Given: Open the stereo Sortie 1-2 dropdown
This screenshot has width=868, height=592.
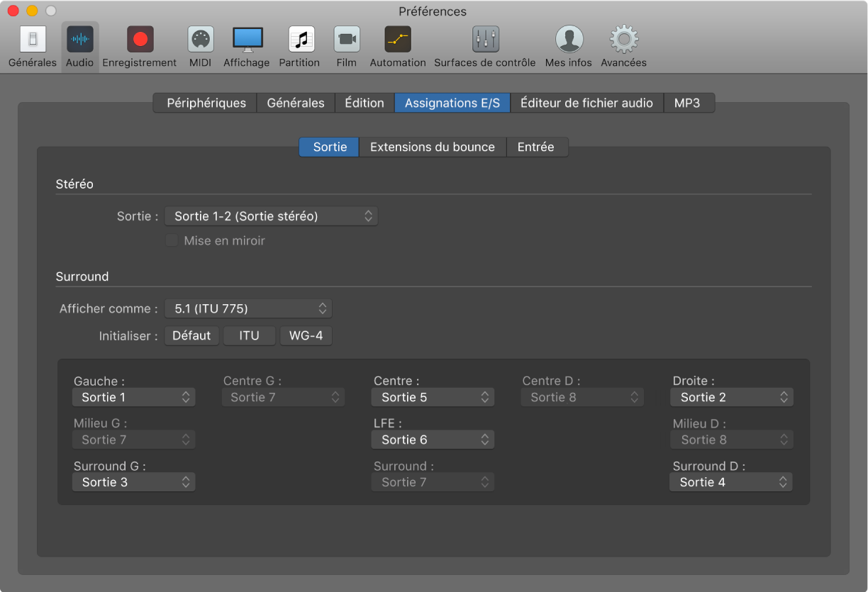Looking at the screenshot, I should click(271, 216).
